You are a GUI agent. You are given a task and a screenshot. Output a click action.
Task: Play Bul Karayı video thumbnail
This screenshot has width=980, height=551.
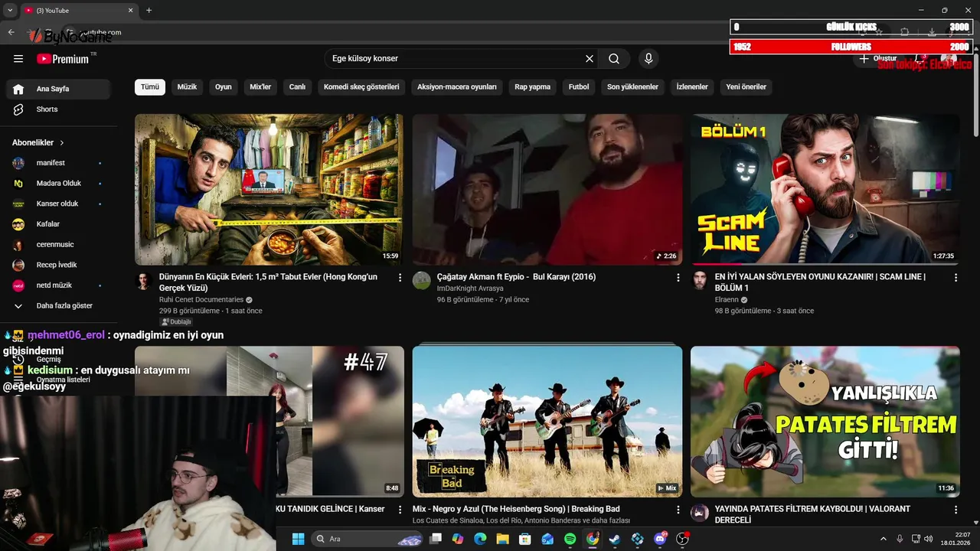[x=547, y=189]
